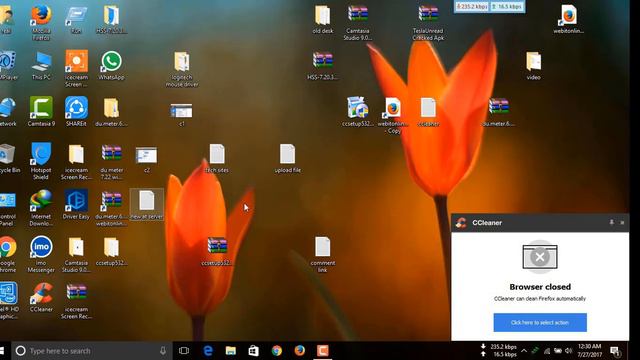
Task: Switch to Firefox on the taskbar
Action: pos(300,351)
